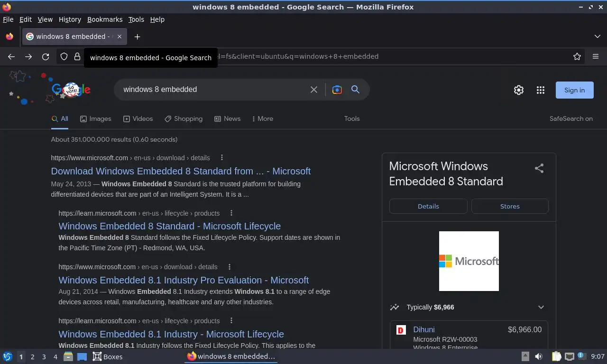Reload the current page
The height and width of the screenshot is (364, 607).
click(x=46, y=56)
